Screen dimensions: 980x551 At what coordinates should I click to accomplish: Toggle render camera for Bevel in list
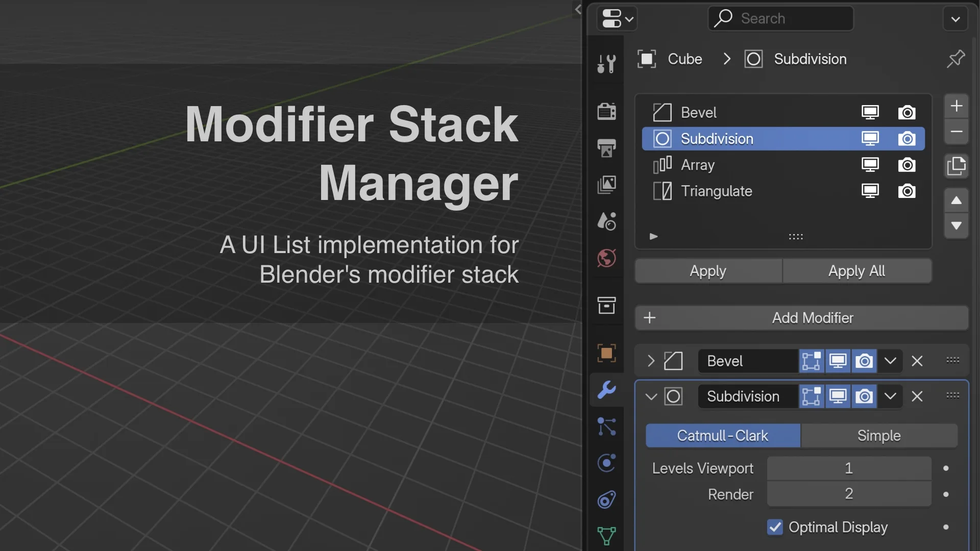tap(906, 112)
